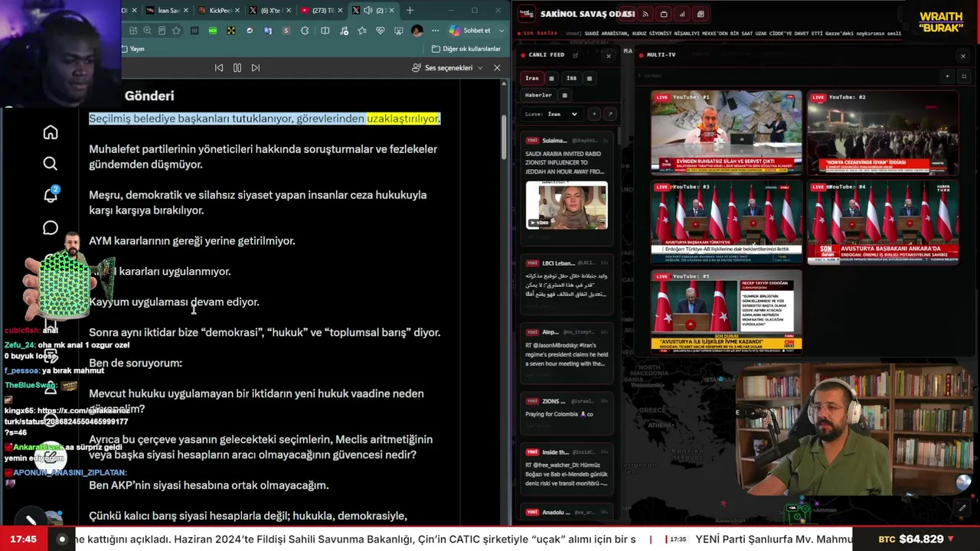Open YouTube #3 live stream thumbnail
Viewport: 980px width, 551px height.
pos(727,222)
